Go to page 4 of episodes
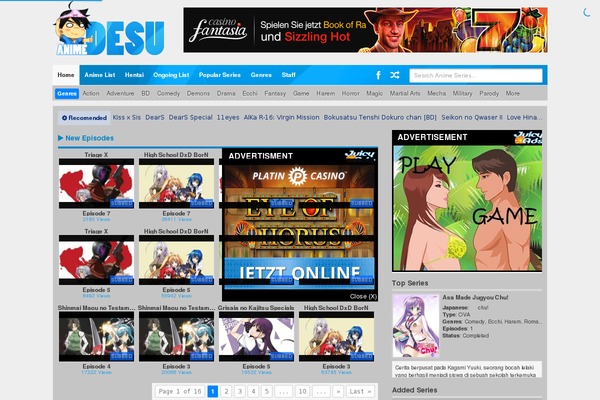The image size is (600, 400). point(253,391)
